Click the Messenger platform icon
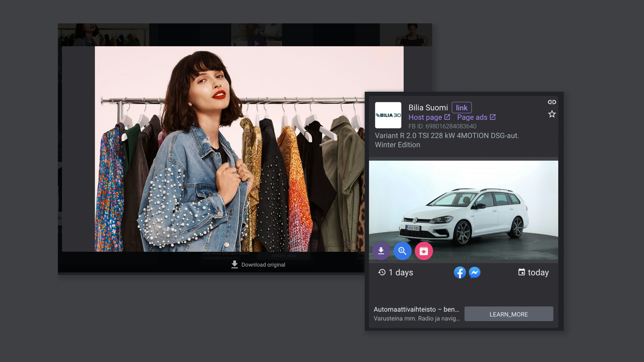This screenshot has height=362, width=644. coord(475,272)
